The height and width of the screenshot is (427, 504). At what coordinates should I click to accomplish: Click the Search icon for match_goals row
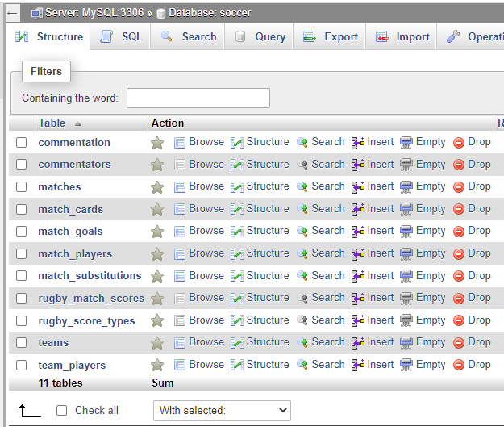[x=302, y=232]
